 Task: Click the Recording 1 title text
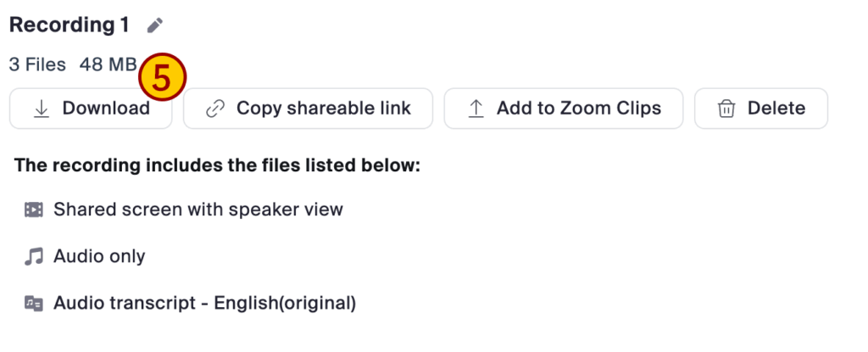69,25
